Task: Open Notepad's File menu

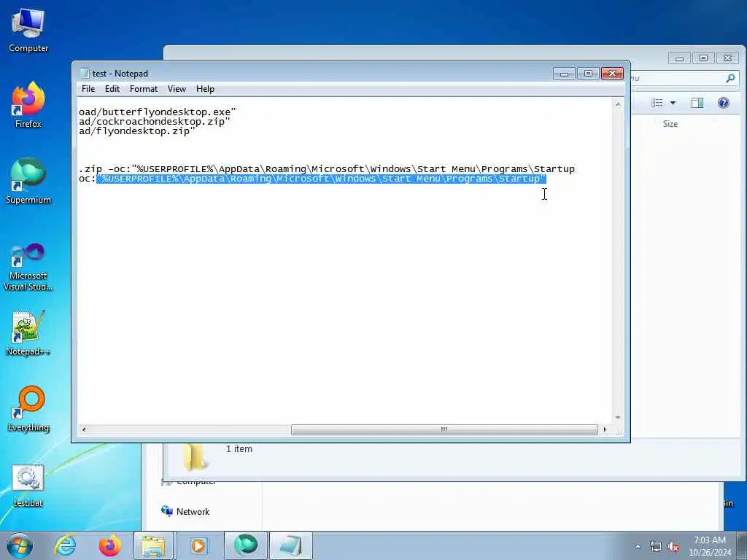Action: pyautogui.click(x=88, y=89)
